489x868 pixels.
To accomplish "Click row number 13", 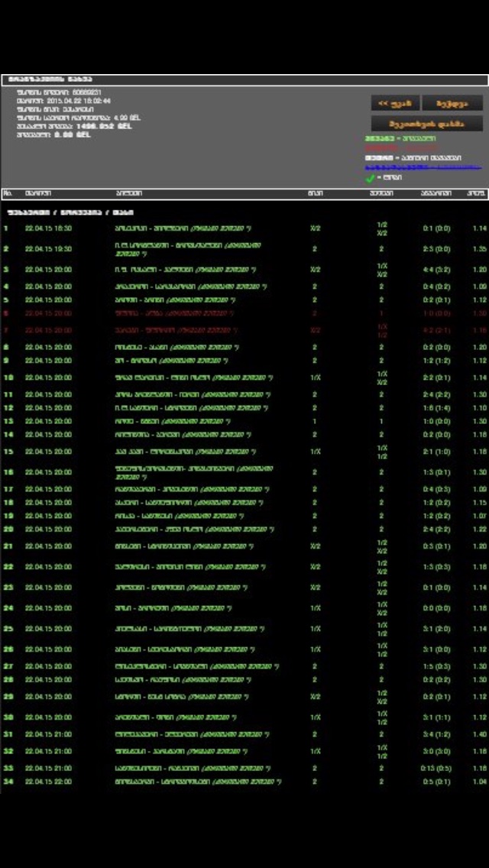I will pos(7,421).
